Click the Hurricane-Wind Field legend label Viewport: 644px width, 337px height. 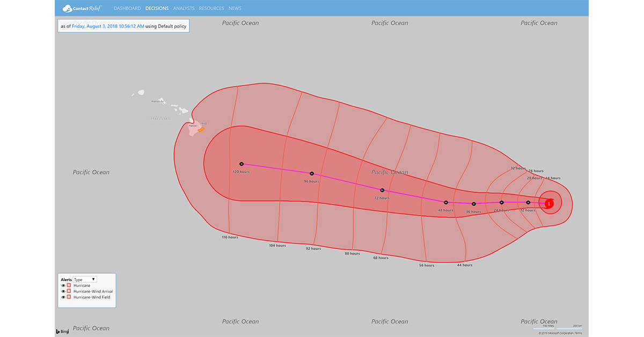(x=91, y=297)
